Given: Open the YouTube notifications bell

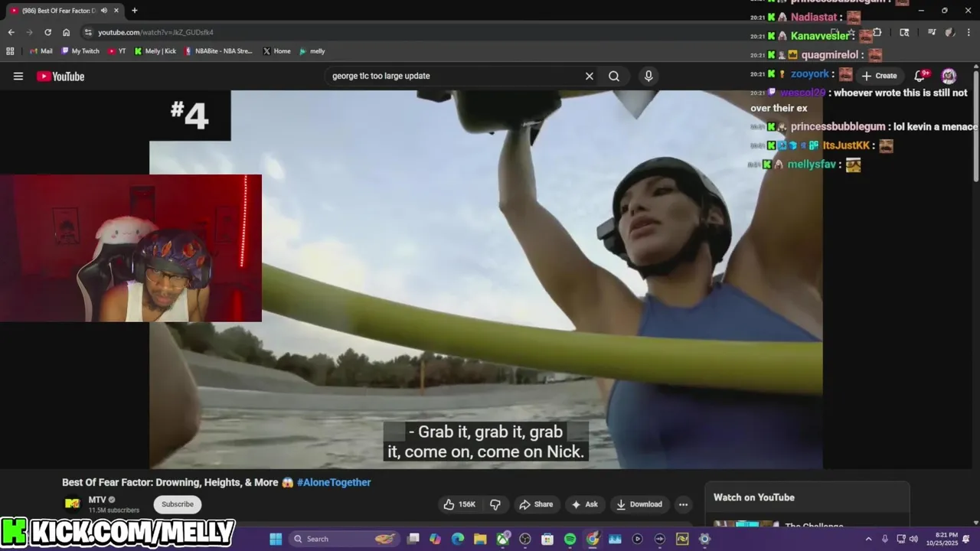Looking at the screenshot, I should coord(921,76).
